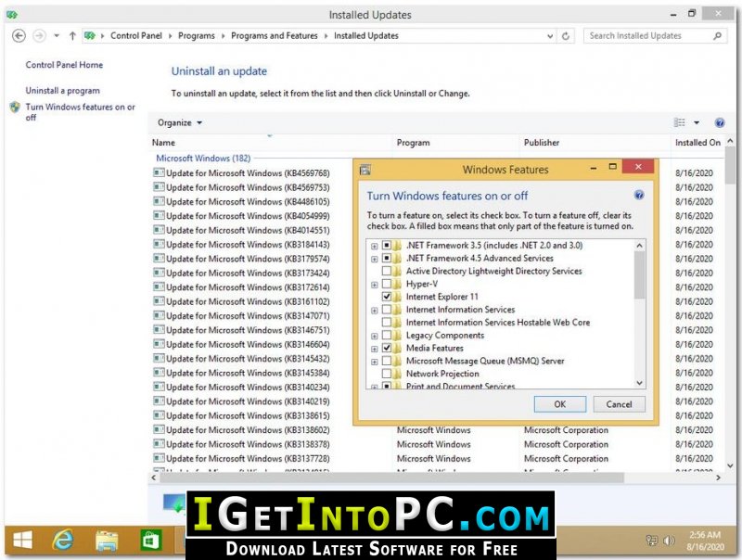Open the Start button on taskbar
This screenshot has width=742, height=560.
[x=22, y=540]
